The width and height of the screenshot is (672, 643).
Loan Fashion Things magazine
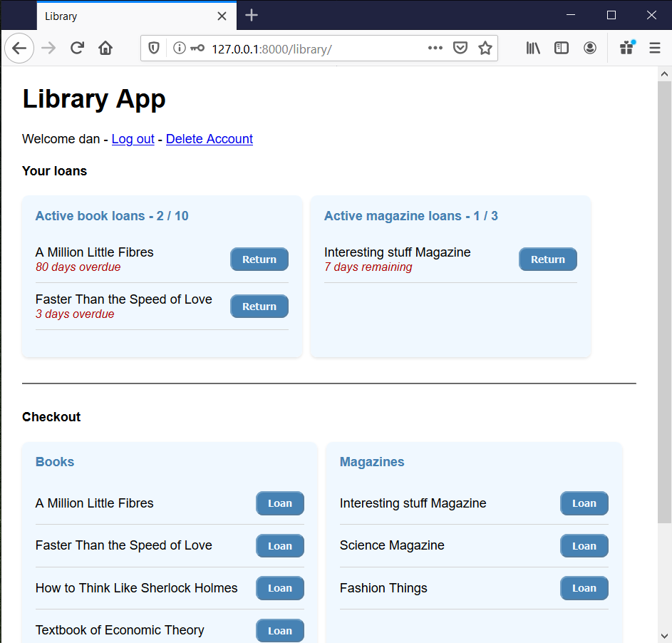click(584, 588)
